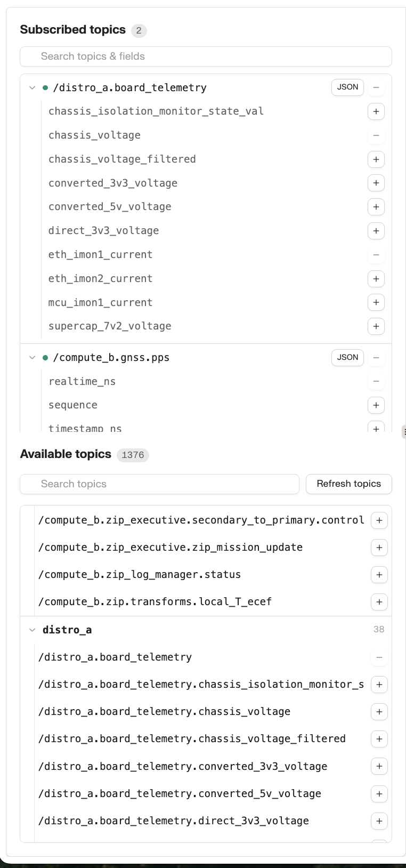Add eth_imon2_current field plus icon
The width and height of the screenshot is (406, 868).
[376, 279]
